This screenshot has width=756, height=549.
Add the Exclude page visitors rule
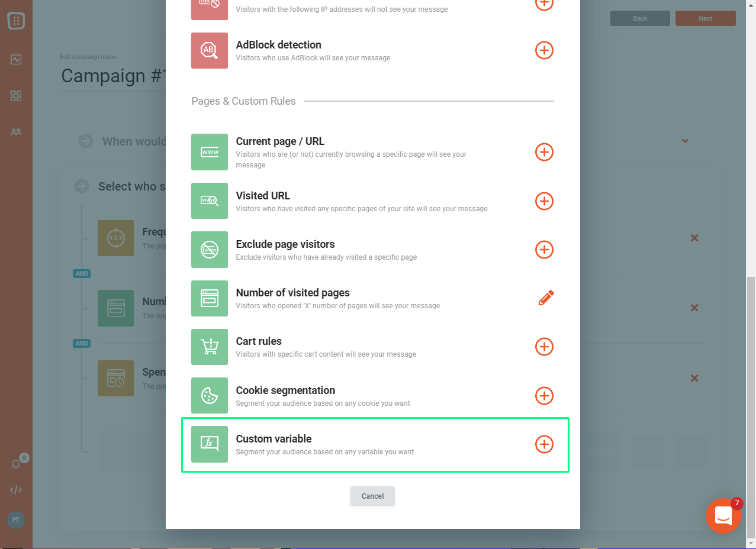(x=544, y=250)
